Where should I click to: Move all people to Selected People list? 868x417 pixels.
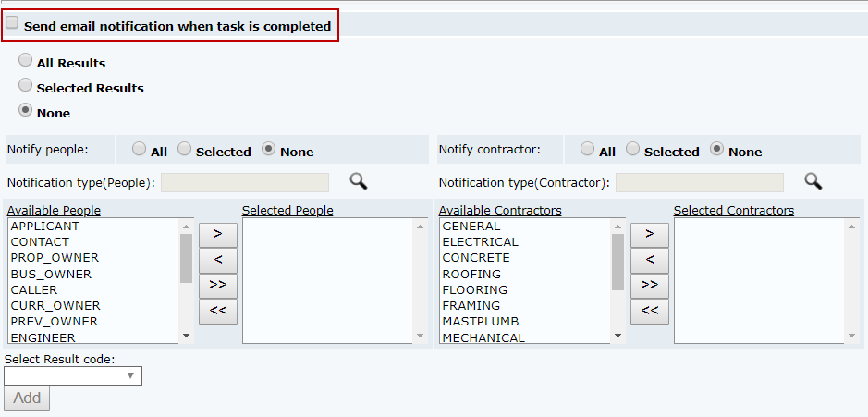[218, 285]
